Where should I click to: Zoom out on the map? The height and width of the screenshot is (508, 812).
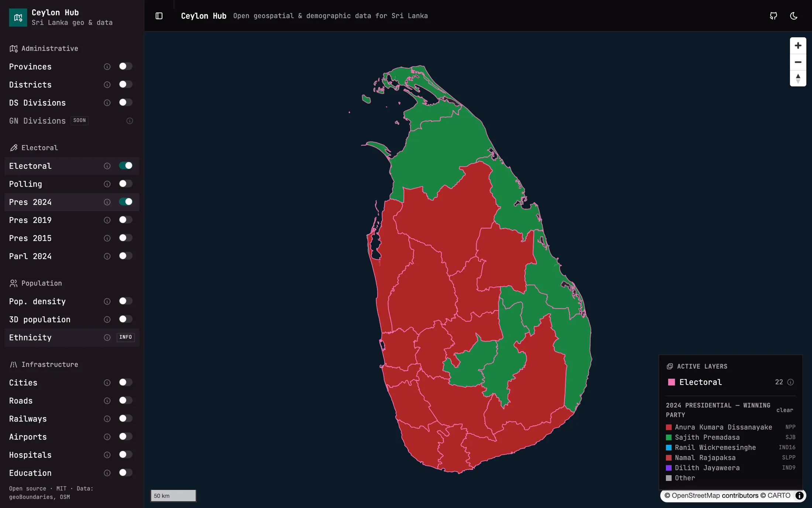[798, 62]
